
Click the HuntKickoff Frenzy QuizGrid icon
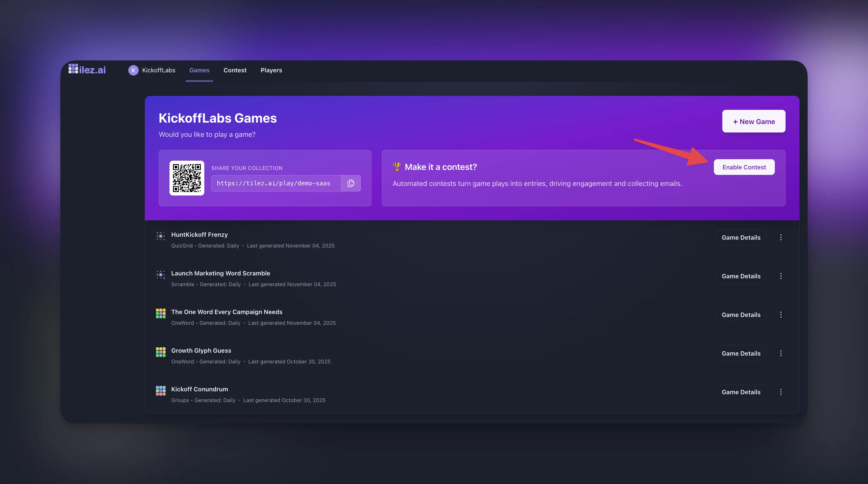click(161, 236)
